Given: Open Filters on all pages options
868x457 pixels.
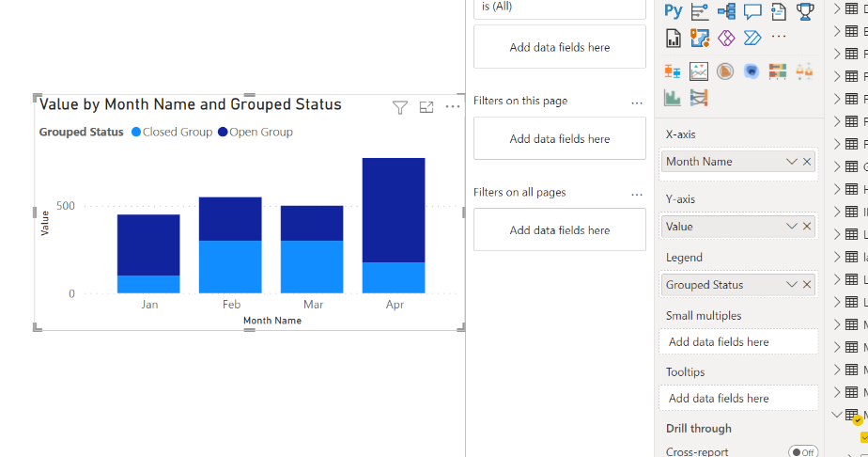Looking at the screenshot, I should point(637,195).
